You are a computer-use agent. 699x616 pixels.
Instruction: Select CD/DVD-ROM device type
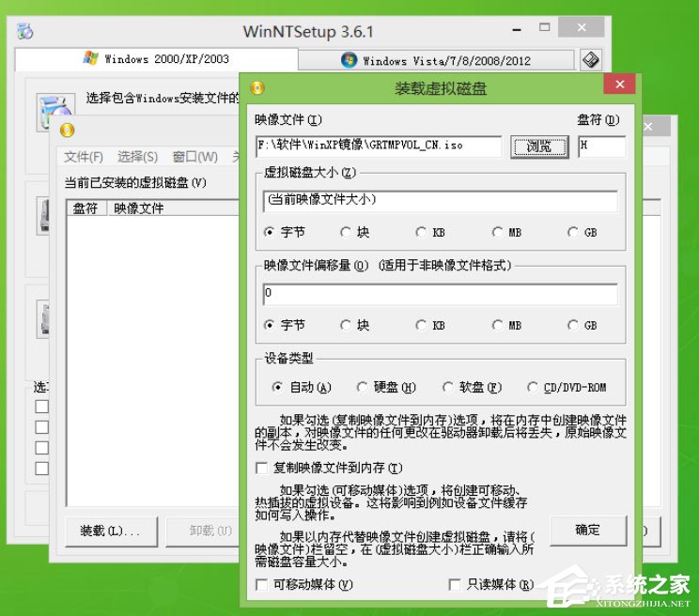[x=533, y=387]
